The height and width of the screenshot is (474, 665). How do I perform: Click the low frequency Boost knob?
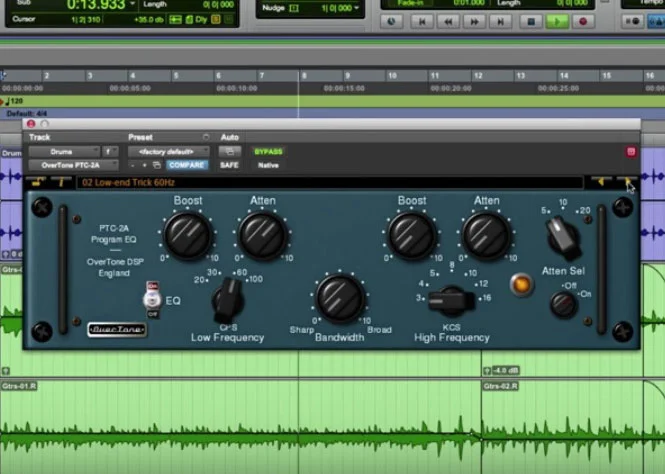[x=188, y=235]
